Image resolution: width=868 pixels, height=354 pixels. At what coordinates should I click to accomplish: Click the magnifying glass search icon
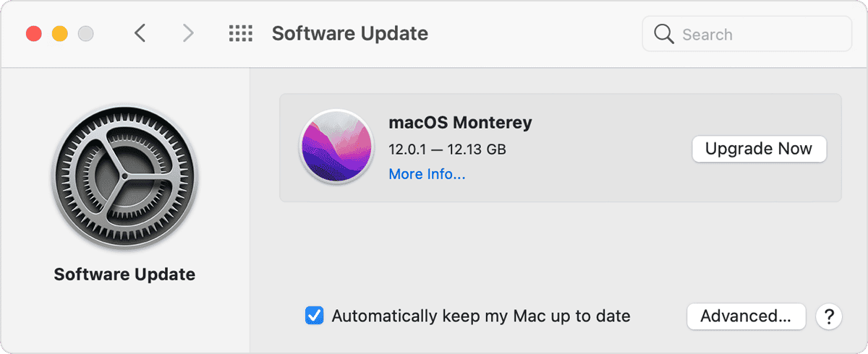point(663,34)
